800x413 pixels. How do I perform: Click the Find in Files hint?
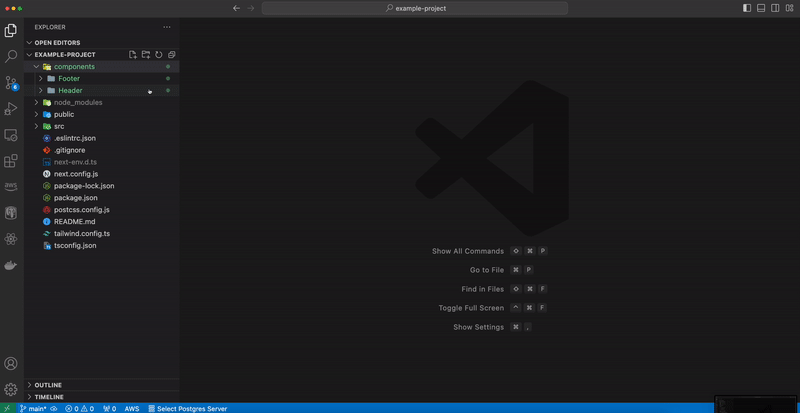(x=483, y=289)
